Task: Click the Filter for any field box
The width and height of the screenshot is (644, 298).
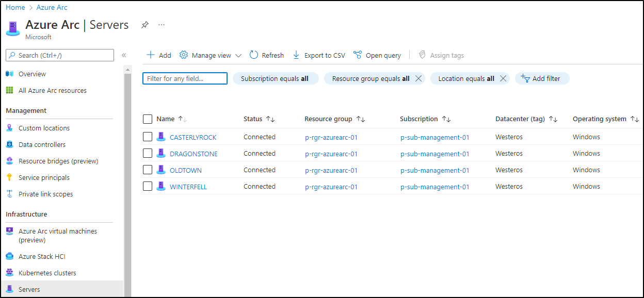Action: [x=185, y=78]
